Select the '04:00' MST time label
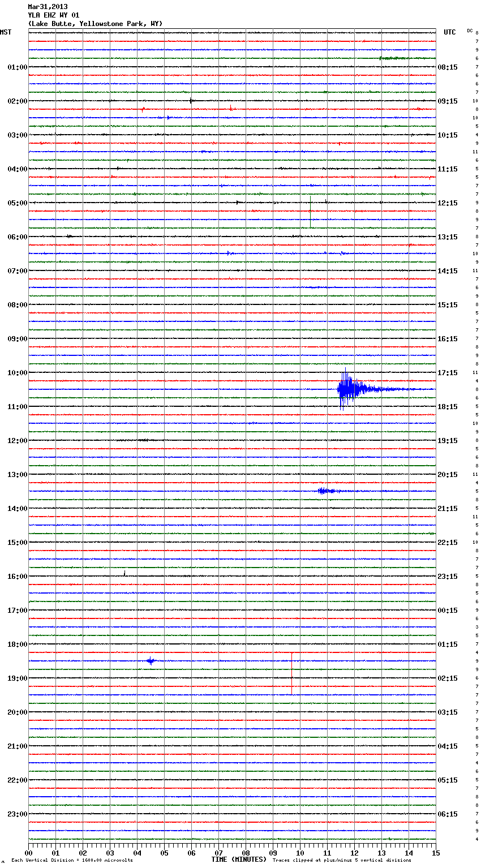This screenshot has width=481, height=868. pos(17,169)
